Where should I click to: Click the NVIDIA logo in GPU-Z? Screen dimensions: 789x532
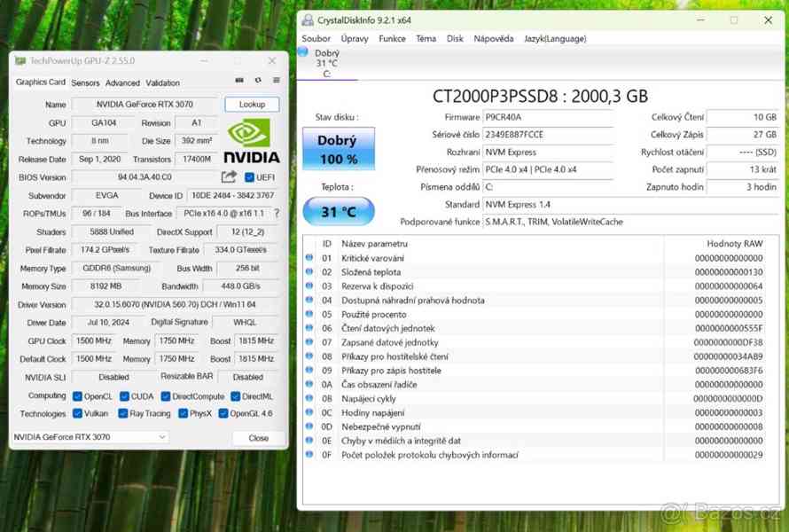(x=252, y=141)
